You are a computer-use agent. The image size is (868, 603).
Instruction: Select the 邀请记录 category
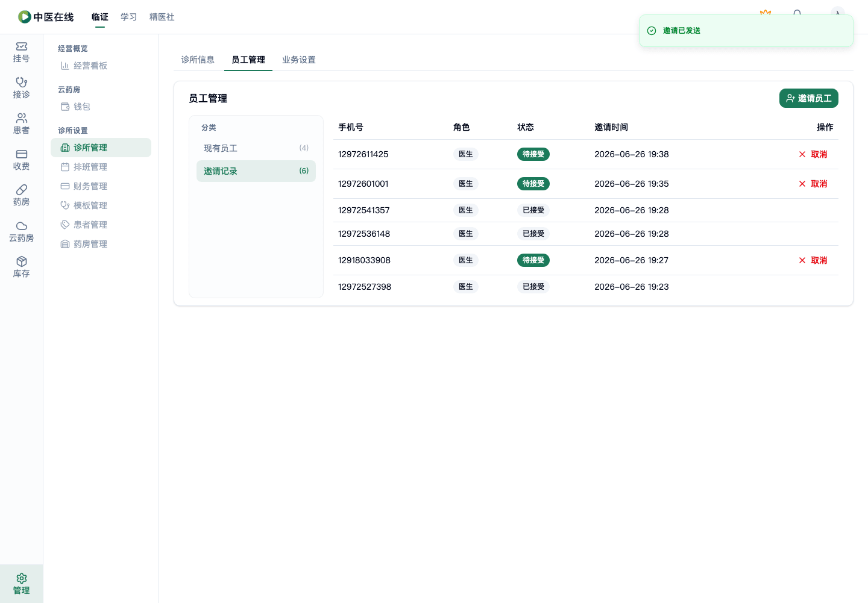tap(256, 171)
